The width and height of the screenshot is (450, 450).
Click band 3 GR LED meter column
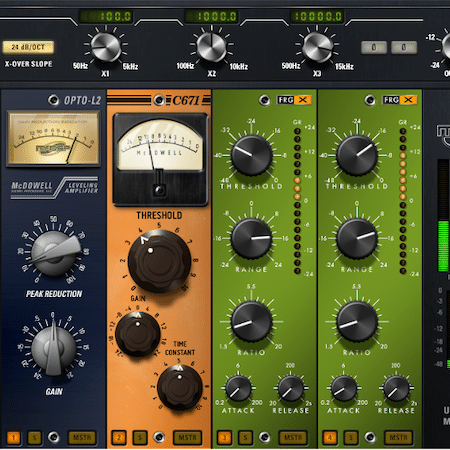297,201
